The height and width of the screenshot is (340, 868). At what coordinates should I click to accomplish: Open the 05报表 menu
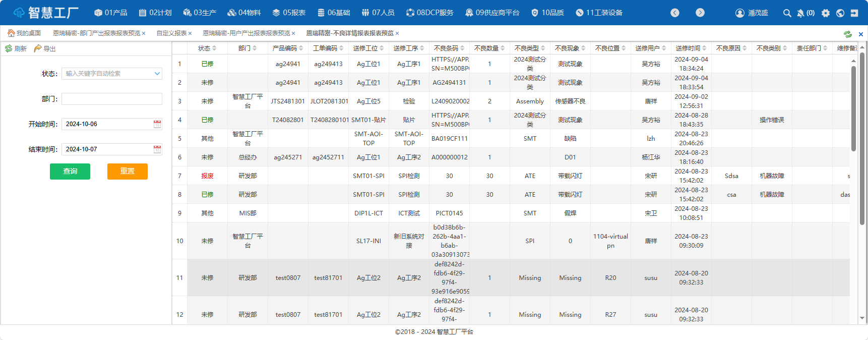[289, 13]
